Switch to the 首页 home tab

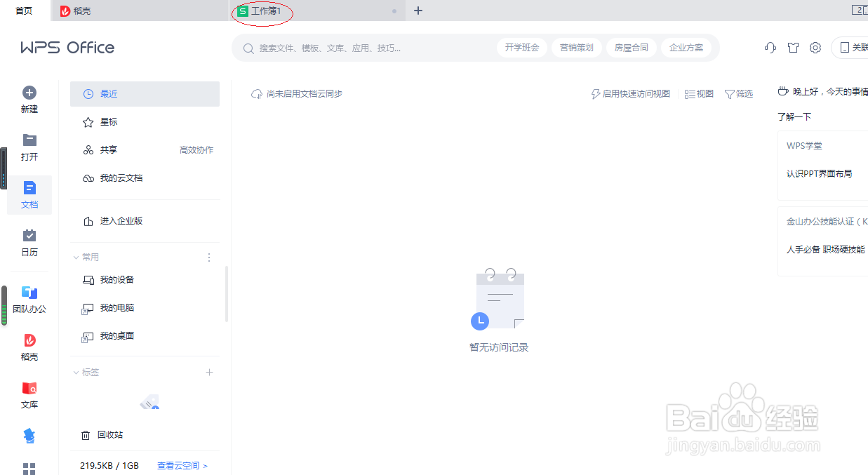23,11
